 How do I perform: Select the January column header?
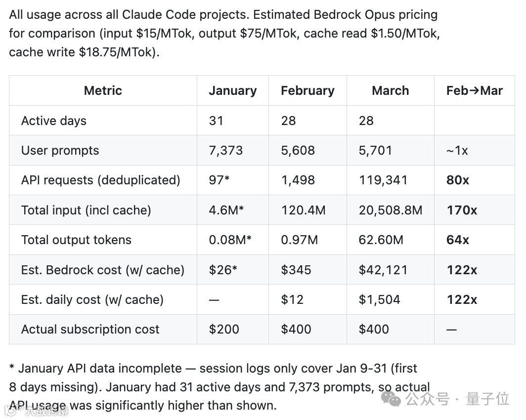[x=232, y=90]
